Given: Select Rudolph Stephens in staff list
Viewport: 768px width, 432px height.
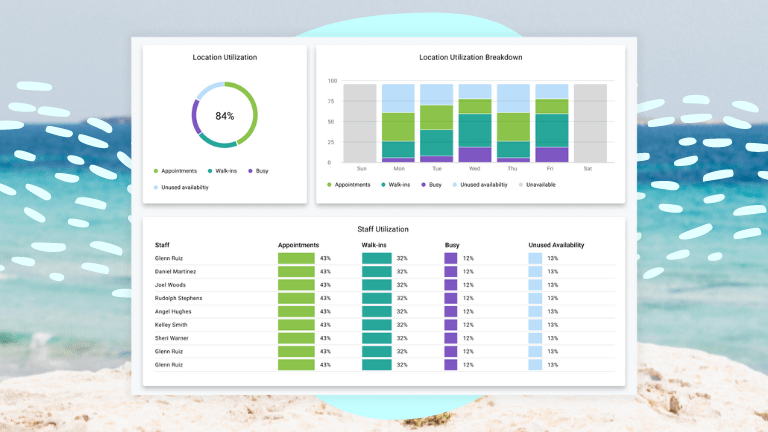Looking at the screenshot, I should click(x=181, y=298).
